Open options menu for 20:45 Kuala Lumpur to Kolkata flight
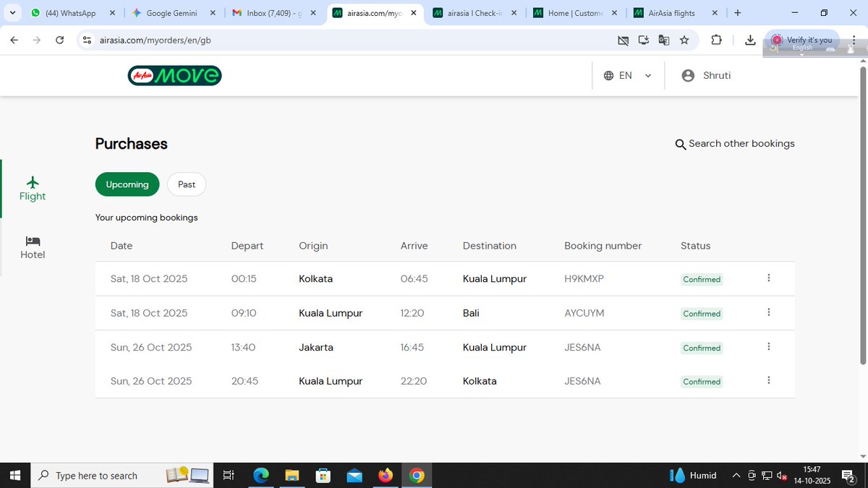Image resolution: width=868 pixels, height=488 pixels. pyautogui.click(x=768, y=380)
